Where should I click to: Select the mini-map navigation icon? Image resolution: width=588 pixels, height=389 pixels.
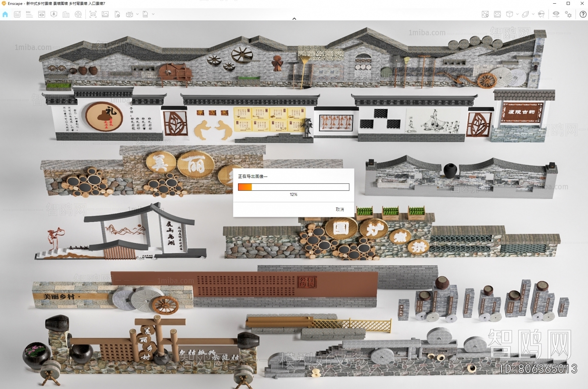[x=485, y=15]
